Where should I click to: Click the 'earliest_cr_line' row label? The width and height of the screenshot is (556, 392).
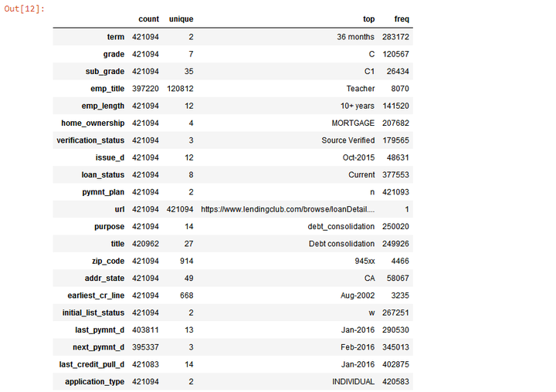93,296
